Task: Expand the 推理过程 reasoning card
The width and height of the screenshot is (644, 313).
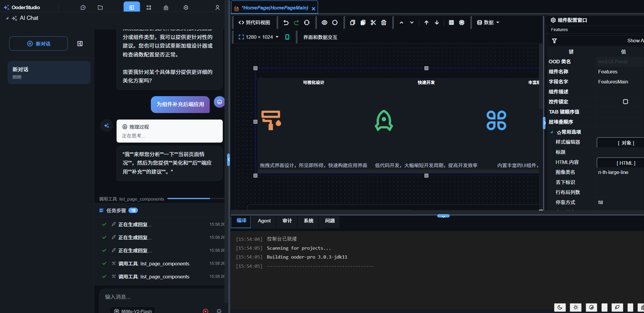Action: (x=170, y=131)
